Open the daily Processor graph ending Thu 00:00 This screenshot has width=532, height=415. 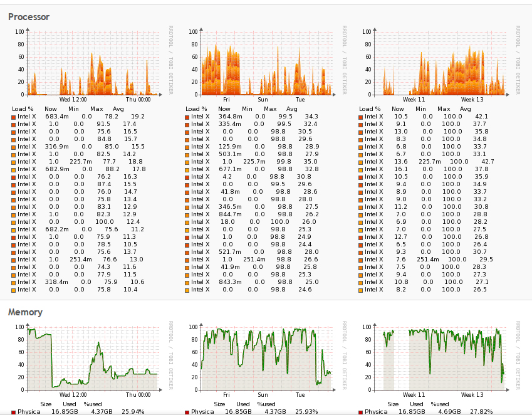pos(90,63)
